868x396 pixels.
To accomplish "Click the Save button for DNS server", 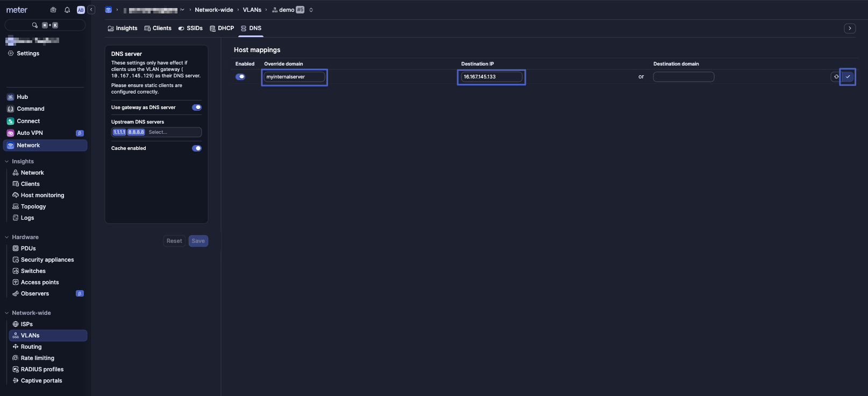I will [x=198, y=241].
